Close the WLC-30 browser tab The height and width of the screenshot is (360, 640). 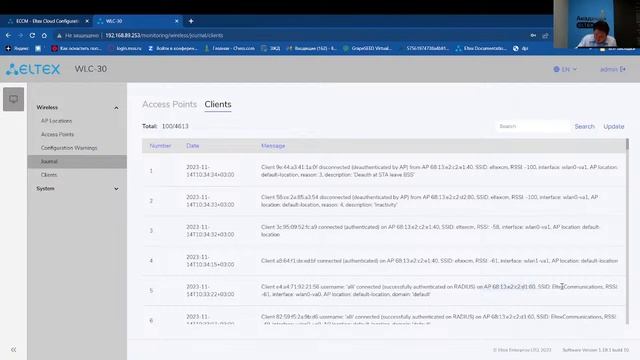click(x=176, y=21)
